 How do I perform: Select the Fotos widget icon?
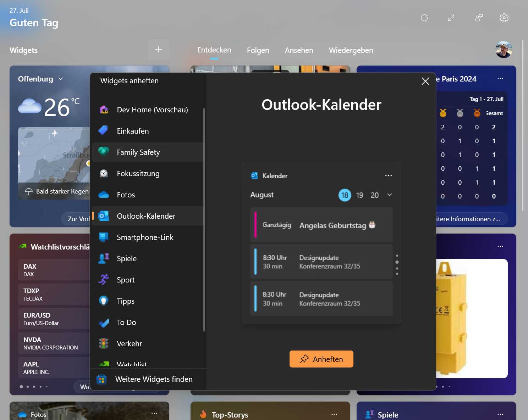pyautogui.click(x=103, y=195)
